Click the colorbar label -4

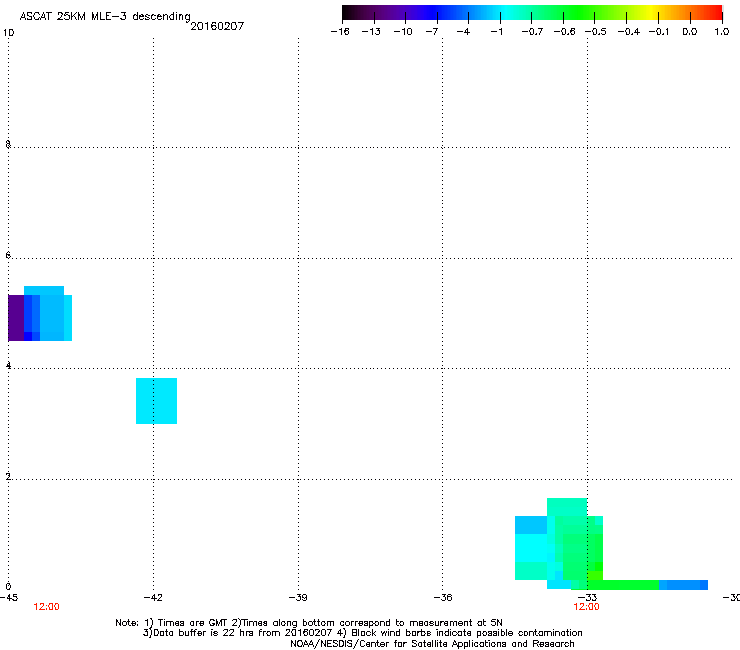463,32
